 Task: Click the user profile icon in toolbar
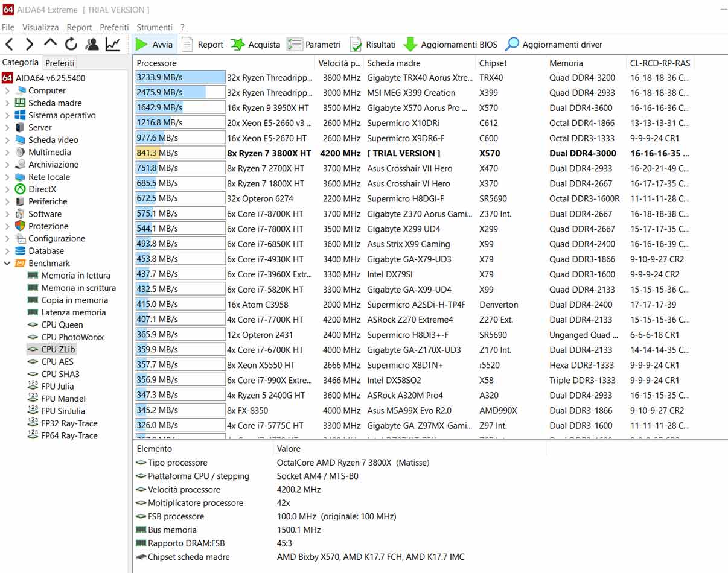tap(92, 44)
